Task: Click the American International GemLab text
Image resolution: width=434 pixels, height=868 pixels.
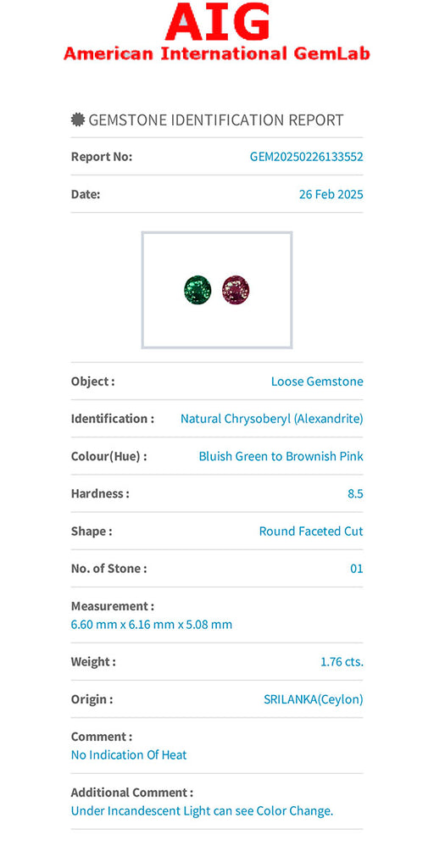Action: (x=217, y=53)
